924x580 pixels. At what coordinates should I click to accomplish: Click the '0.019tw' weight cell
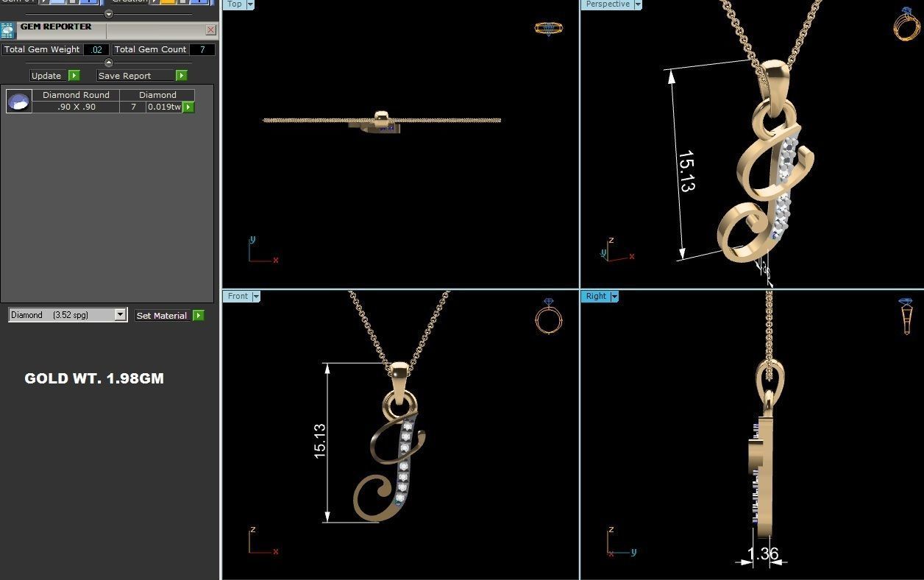pyautogui.click(x=164, y=107)
